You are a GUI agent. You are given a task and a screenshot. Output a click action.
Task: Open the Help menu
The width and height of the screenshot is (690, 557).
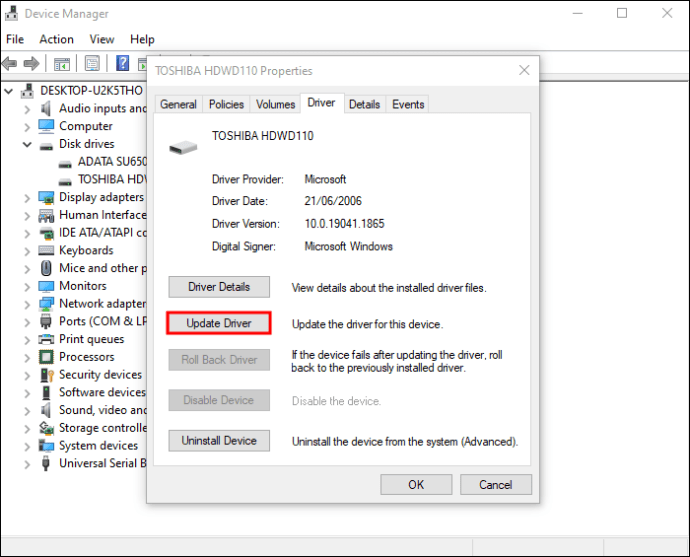(x=142, y=39)
